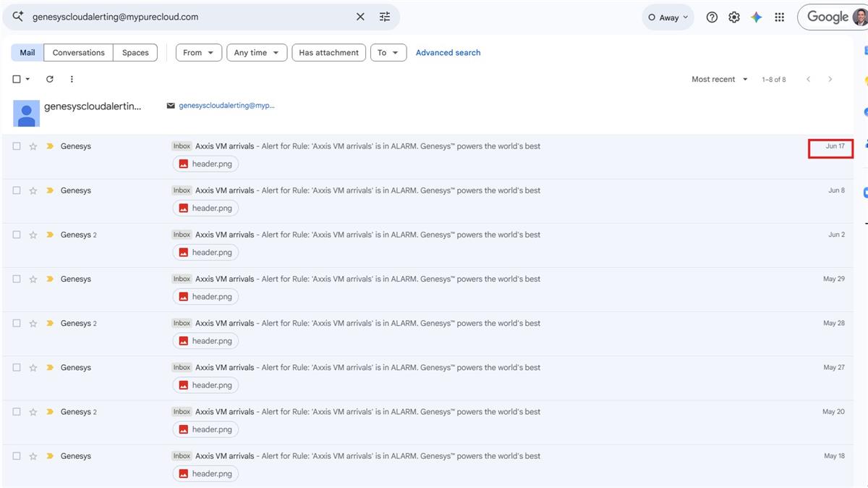
Task: Go to the newer results page arrow
Action: [x=808, y=79]
